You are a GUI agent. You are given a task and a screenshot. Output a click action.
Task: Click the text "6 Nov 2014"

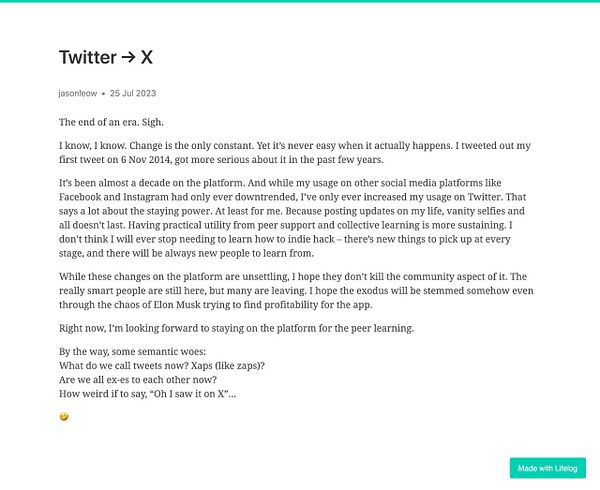click(145, 160)
